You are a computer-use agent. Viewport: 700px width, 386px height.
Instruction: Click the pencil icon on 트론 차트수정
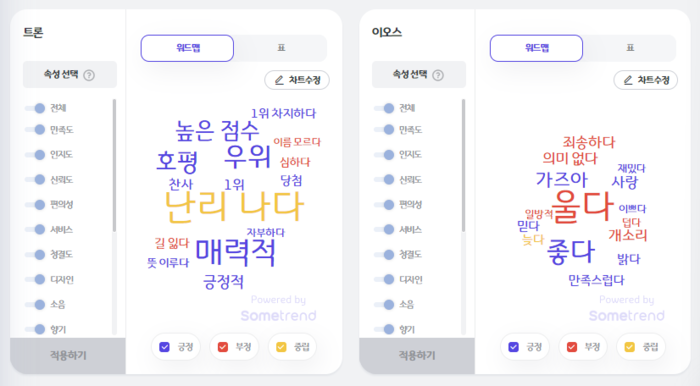(x=279, y=80)
